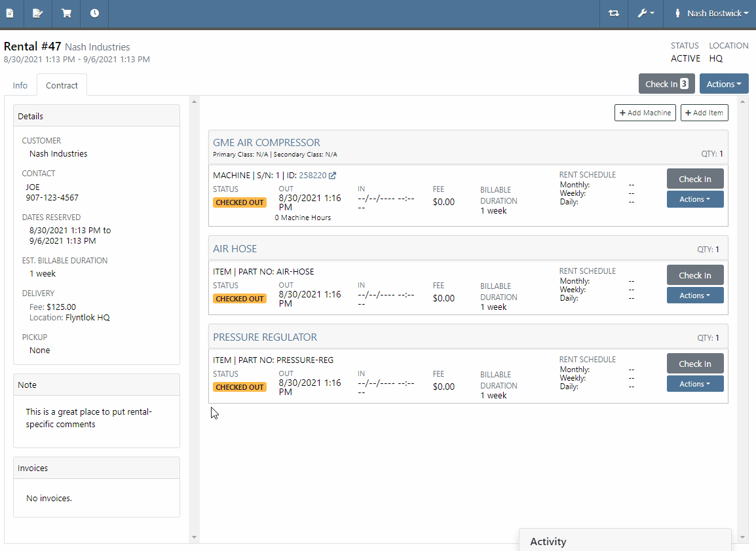Click the contract list scroll up arrow
This screenshot has height=551, width=756.
pyautogui.click(x=742, y=102)
